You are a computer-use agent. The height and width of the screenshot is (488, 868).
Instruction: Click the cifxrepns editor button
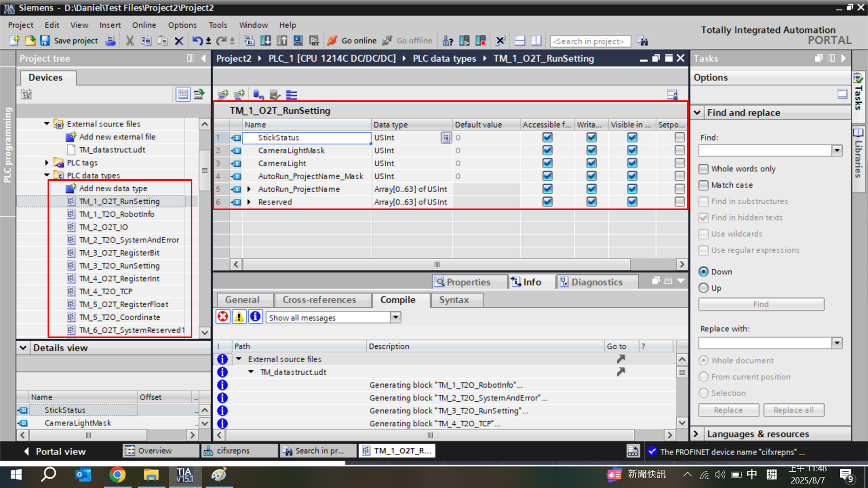[x=239, y=450]
